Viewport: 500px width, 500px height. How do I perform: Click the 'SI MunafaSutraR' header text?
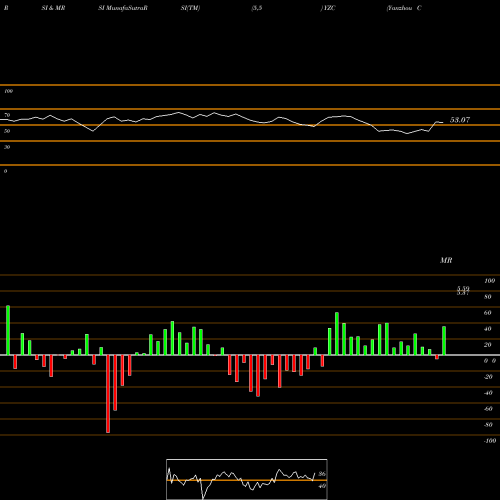click(x=123, y=8)
